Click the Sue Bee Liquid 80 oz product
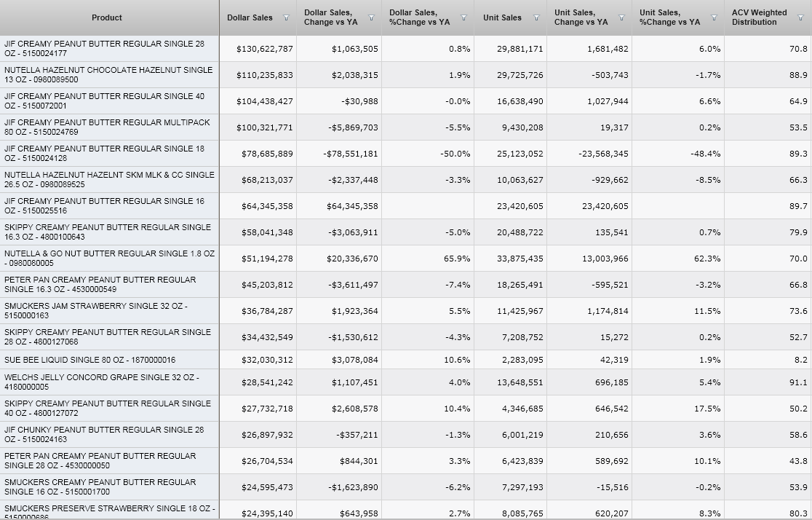This screenshot has height=520, width=812. pos(89,360)
